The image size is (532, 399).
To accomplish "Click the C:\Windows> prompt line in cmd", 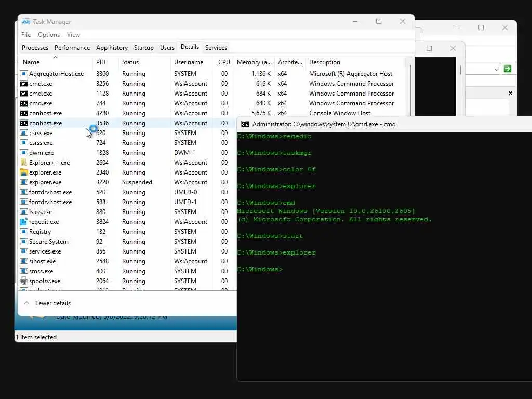I will (260, 270).
